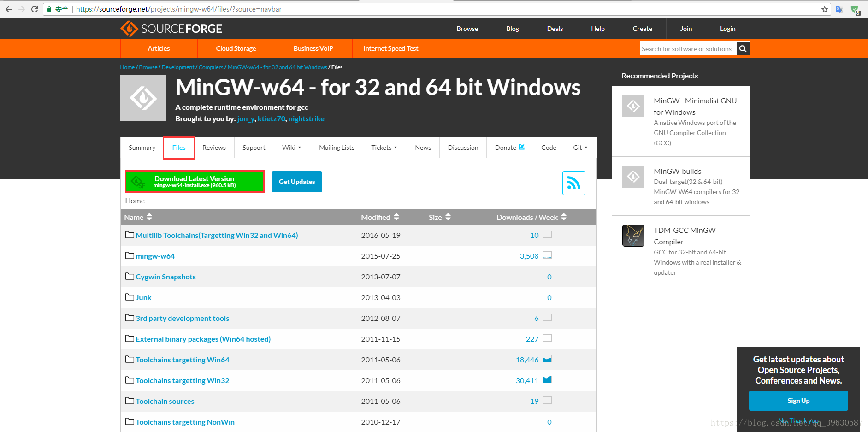Open the Mailing Lists tab
868x432 pixels.
pos(337,148)
